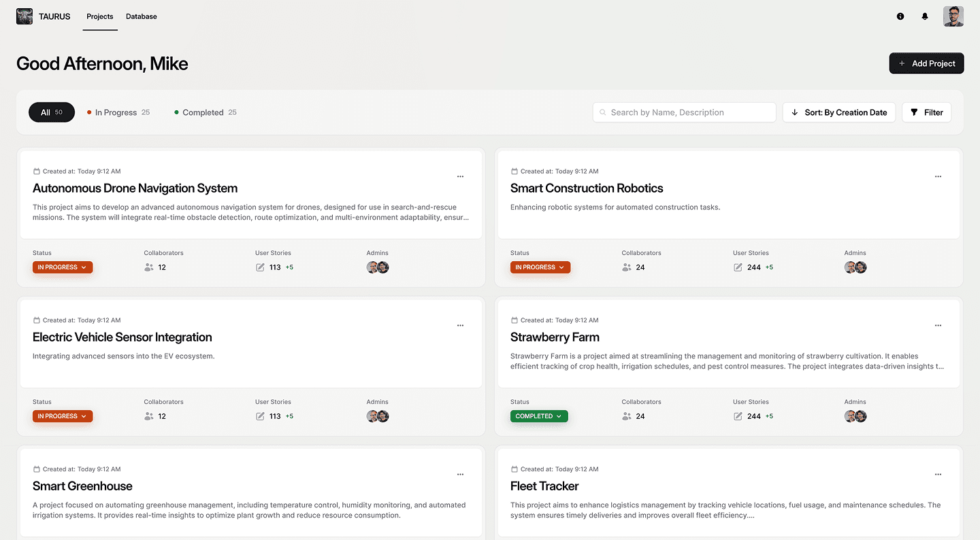Open the info icon in header
This screenshot has width=980, height=540.
(x=900, y=16)
